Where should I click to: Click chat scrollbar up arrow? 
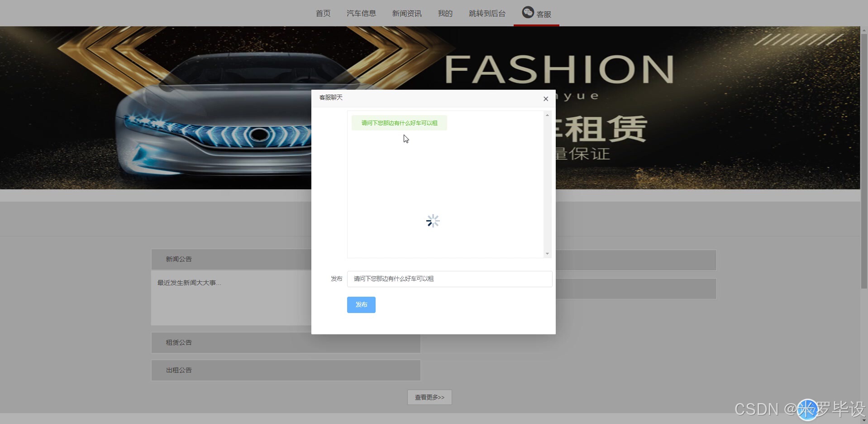point(547,115)
